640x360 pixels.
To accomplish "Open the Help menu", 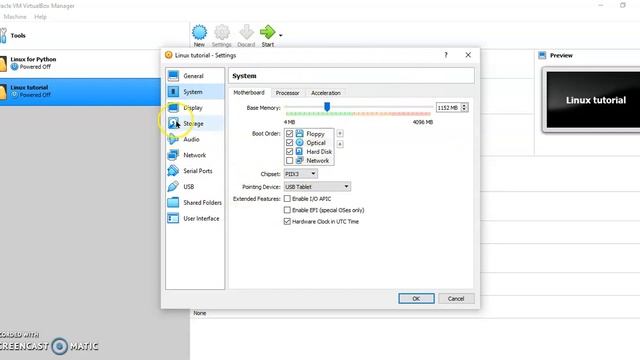I will click(40, 17).
